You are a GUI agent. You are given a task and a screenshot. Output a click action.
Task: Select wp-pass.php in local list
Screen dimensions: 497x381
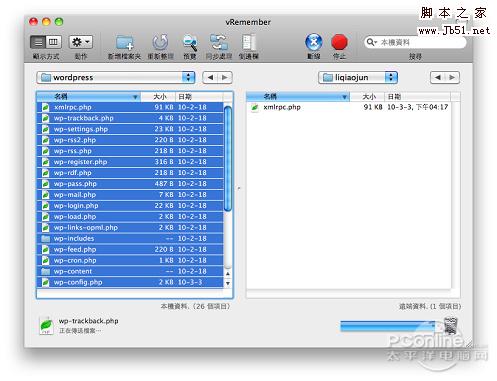[x=130, y=184]
